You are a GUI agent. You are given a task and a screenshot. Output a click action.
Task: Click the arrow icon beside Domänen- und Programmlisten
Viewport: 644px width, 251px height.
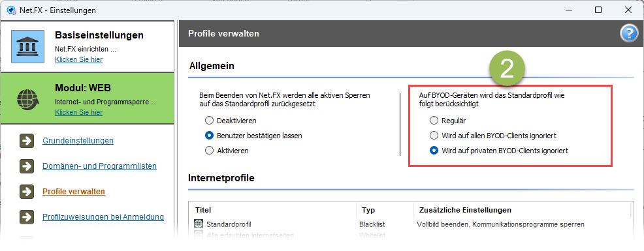pyautogui.click(x=27, y=166)
